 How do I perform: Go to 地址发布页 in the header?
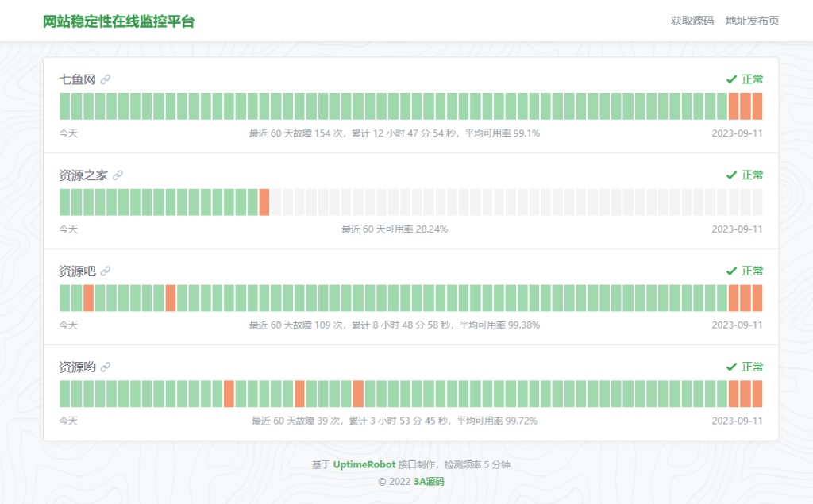(x=752, y=21)
